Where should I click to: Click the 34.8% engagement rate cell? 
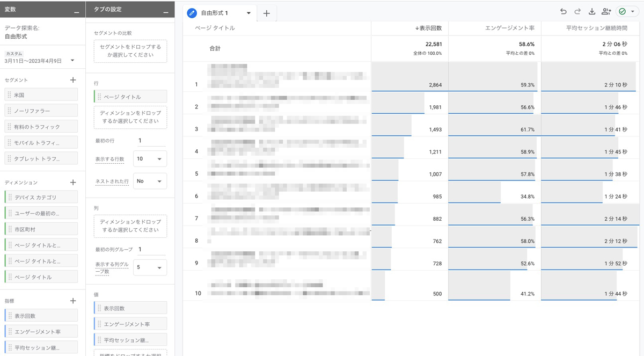[x=494, y=193]
